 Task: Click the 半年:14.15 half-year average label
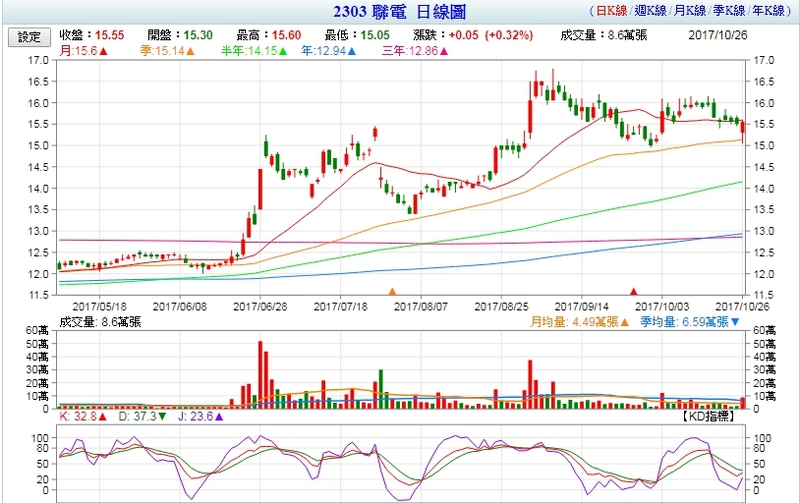click(x=249, y=51)
